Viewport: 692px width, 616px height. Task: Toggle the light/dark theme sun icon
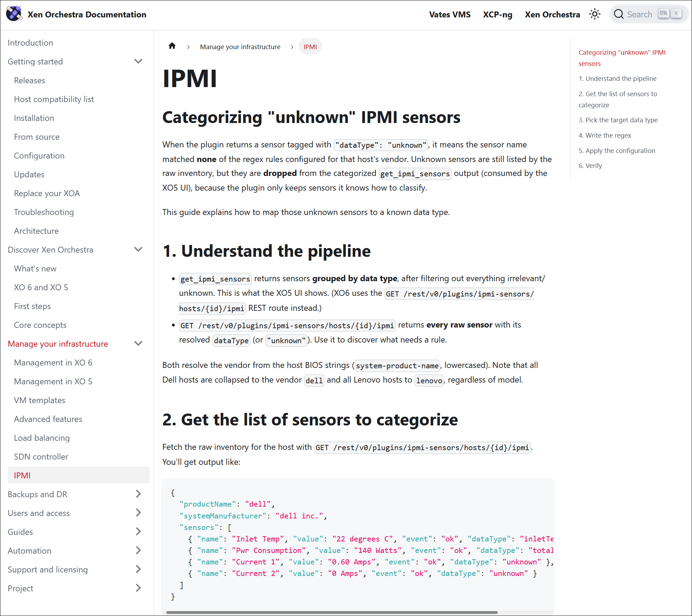[x=595, y=14]
